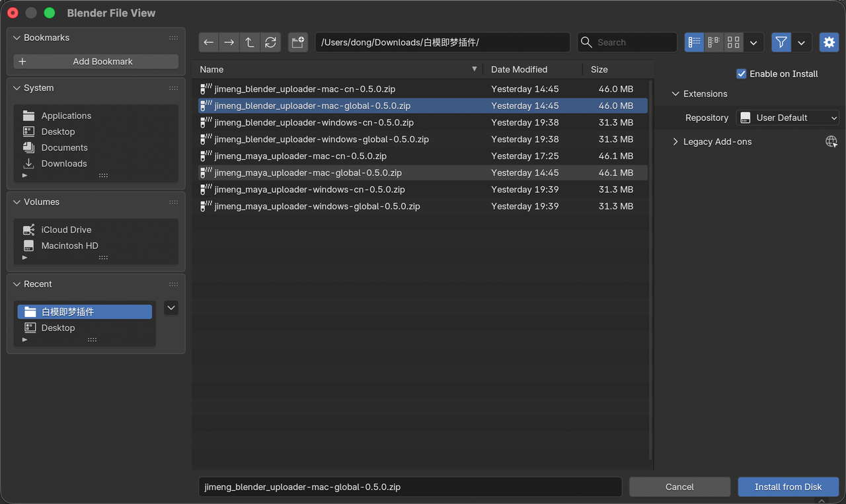
Task: Select 白模即梦插件 in Recent list
Action: pos(85,312)
